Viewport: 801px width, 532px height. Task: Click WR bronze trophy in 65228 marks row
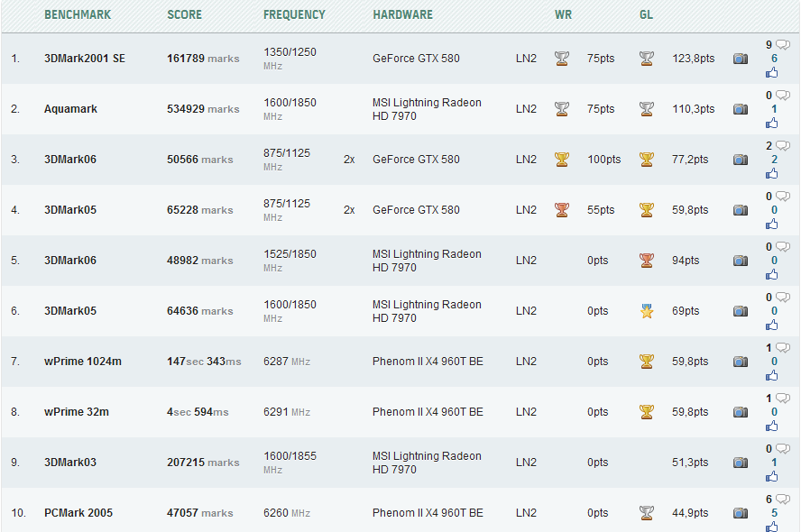(562, 210)
